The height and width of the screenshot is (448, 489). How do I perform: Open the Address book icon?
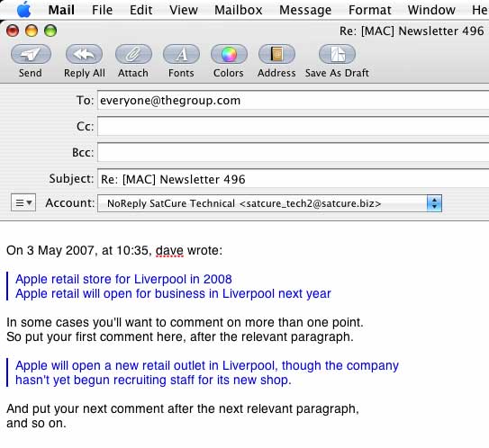(x=276, y=54)
